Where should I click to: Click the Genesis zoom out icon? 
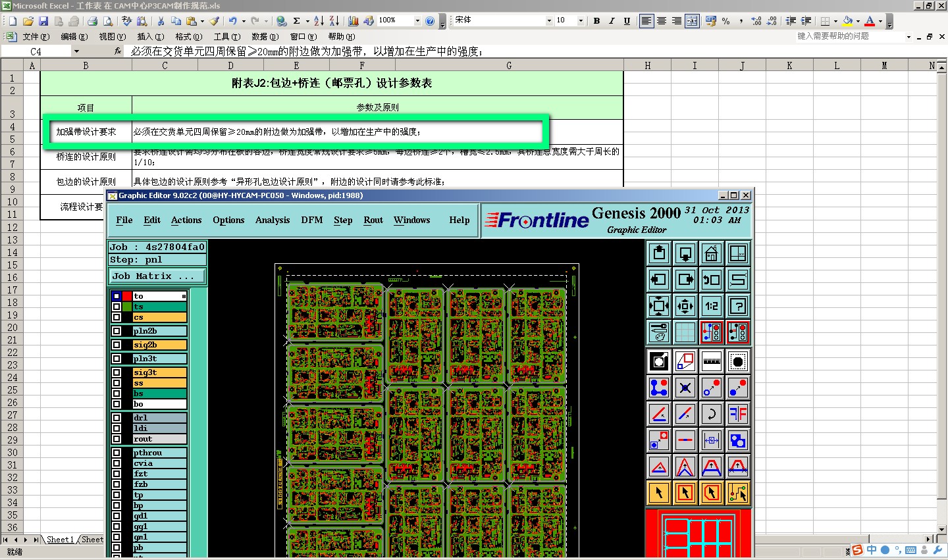pyautogui.click(x=685, y=306)
